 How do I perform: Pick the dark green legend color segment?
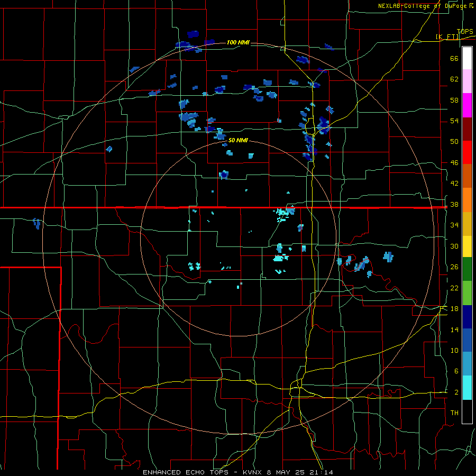(x=467, y=269)
